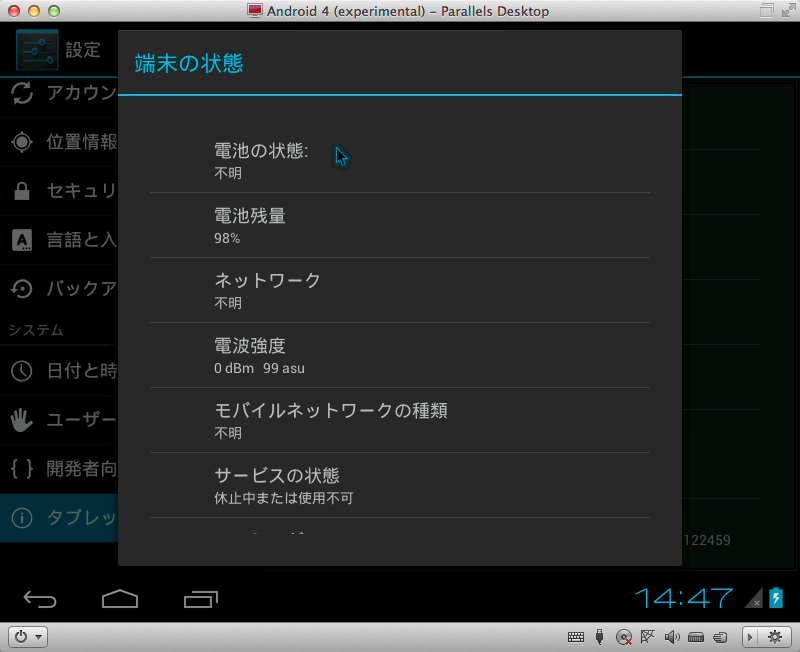
Task: Click the 設定 title text in header
Action: point(83,50)
